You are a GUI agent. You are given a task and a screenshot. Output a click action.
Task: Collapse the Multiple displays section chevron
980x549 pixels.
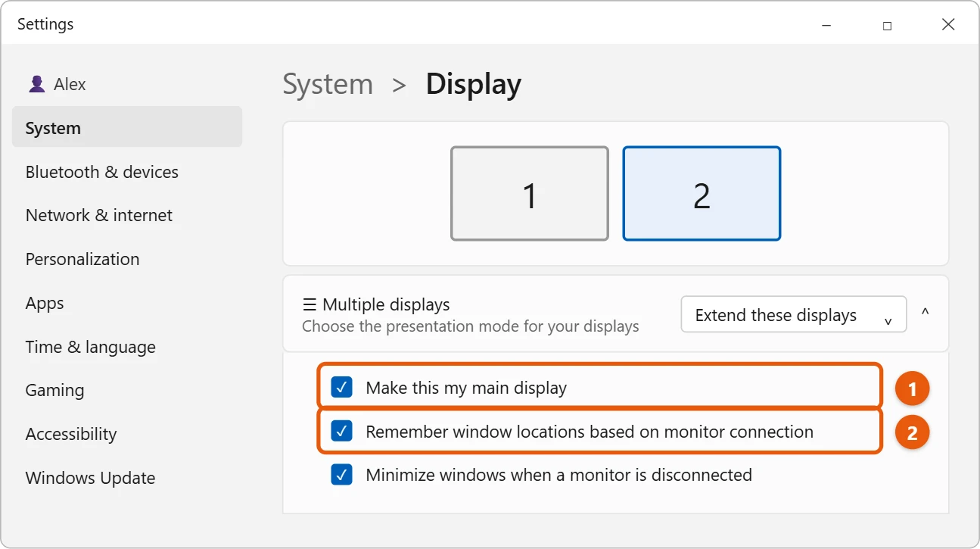point(925,313)
